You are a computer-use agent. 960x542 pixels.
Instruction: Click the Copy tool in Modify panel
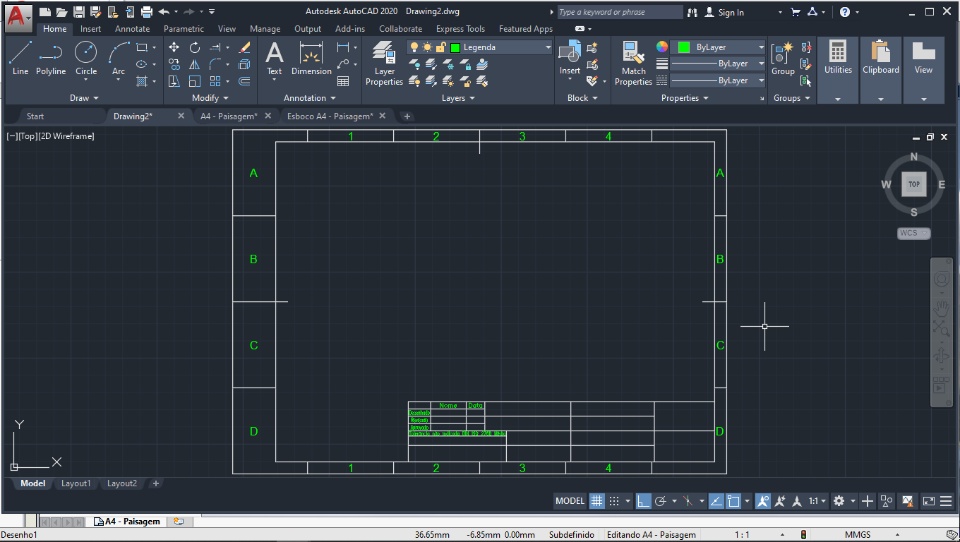pyautogui.click(x=174, y=64)
